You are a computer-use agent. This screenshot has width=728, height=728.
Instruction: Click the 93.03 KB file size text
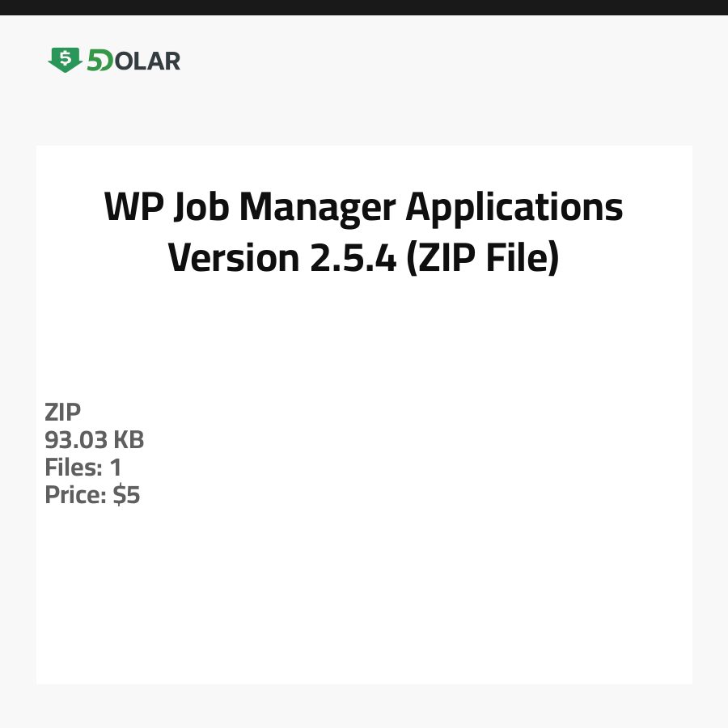click(x=94, y=440)
